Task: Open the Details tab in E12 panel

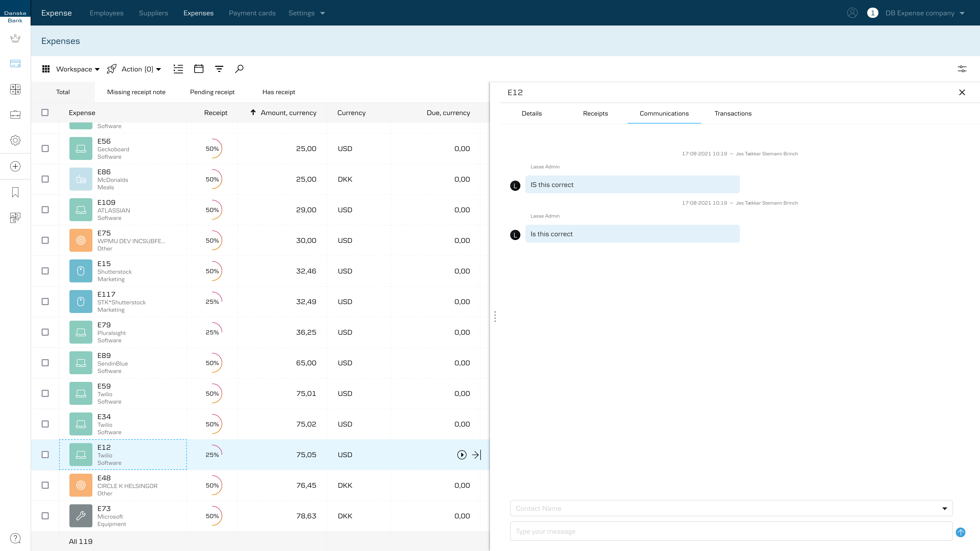Action: click(531, 113)
